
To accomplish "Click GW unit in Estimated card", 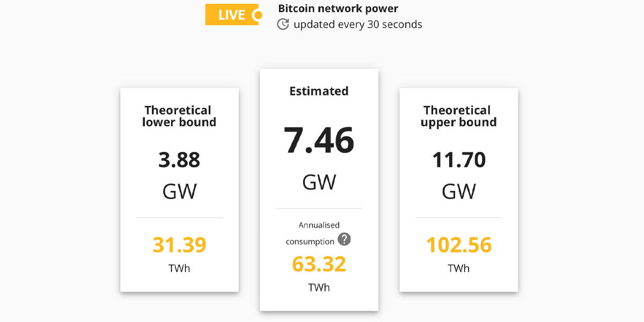I will pyautogui.click(x=319, y=182).
